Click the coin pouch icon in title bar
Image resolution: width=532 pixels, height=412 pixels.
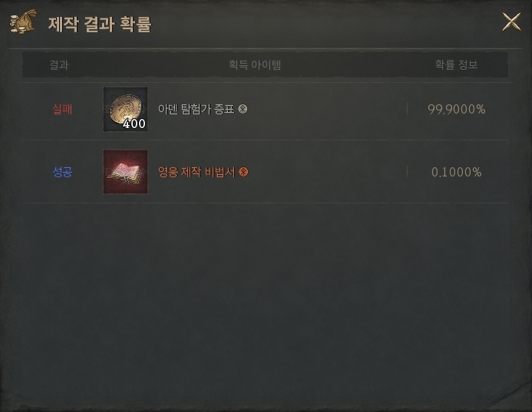click(x=23, y=21)
